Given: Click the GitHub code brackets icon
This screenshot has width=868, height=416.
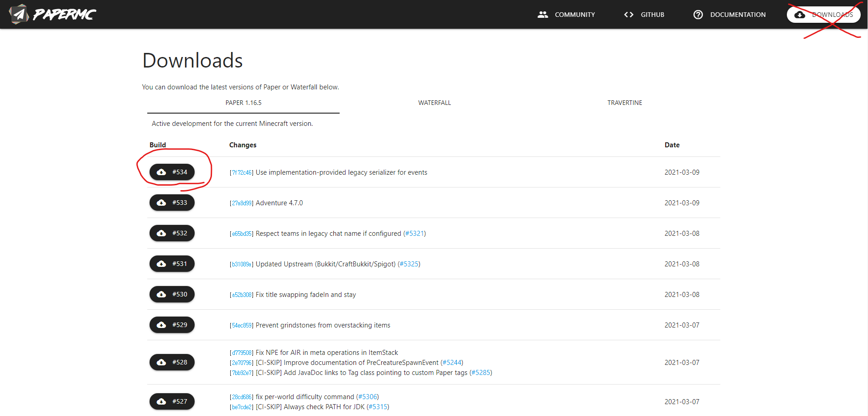Looking at the screenshot, I should [629, 15].
